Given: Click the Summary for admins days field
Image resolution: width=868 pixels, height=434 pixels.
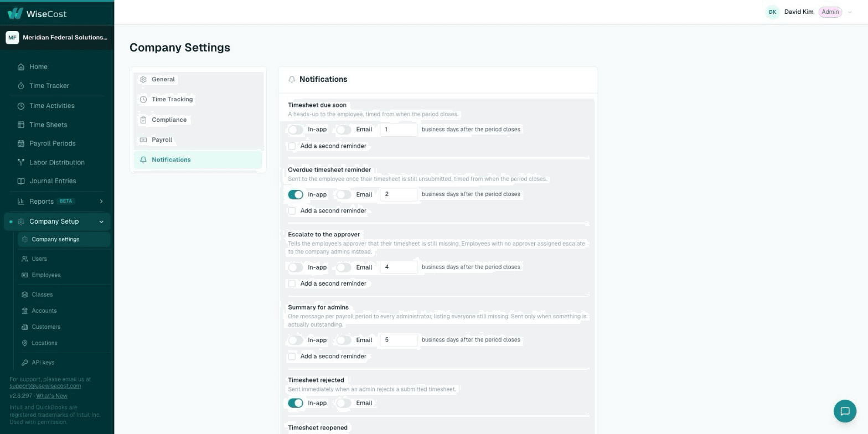Looking at the screenshot, I should point(399,340).
